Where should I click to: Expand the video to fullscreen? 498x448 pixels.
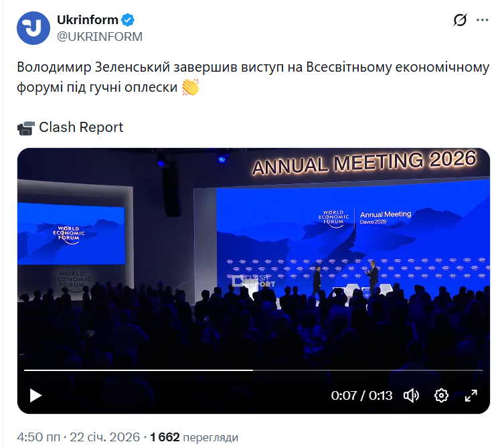(x=471, y=395)
